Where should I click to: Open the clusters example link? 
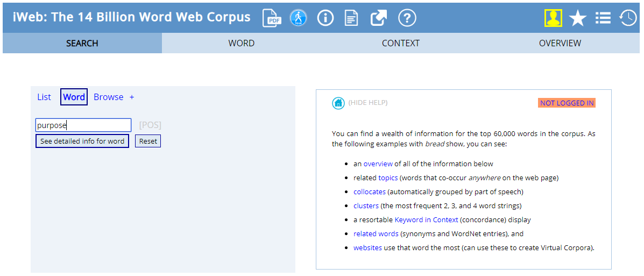(365, 206)
